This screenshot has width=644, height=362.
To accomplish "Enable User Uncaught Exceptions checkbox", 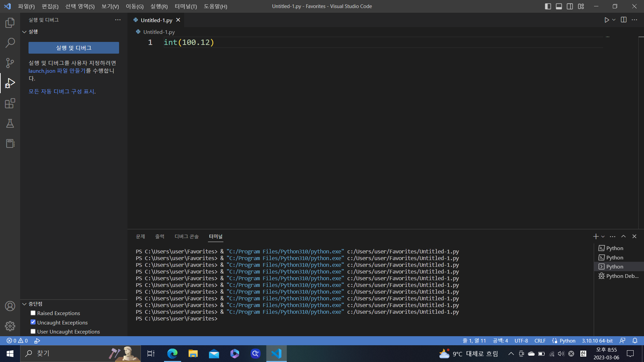I will 33,331.
